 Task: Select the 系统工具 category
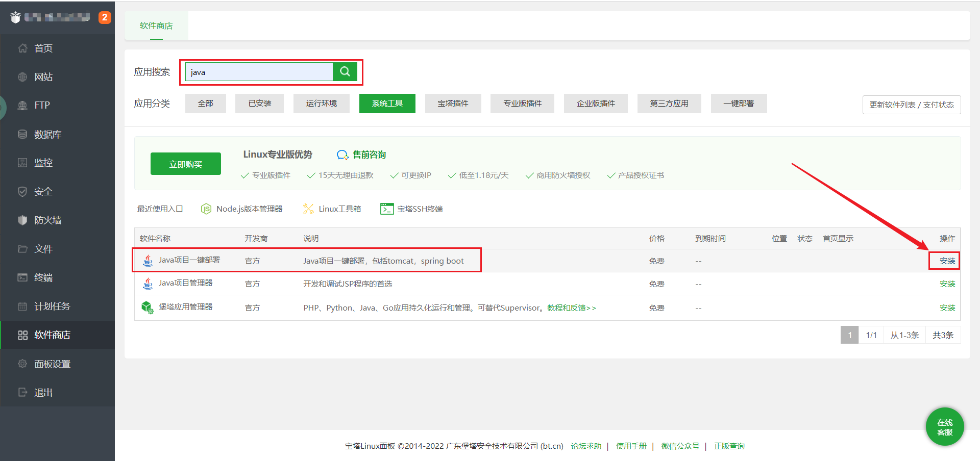(387, 104)
